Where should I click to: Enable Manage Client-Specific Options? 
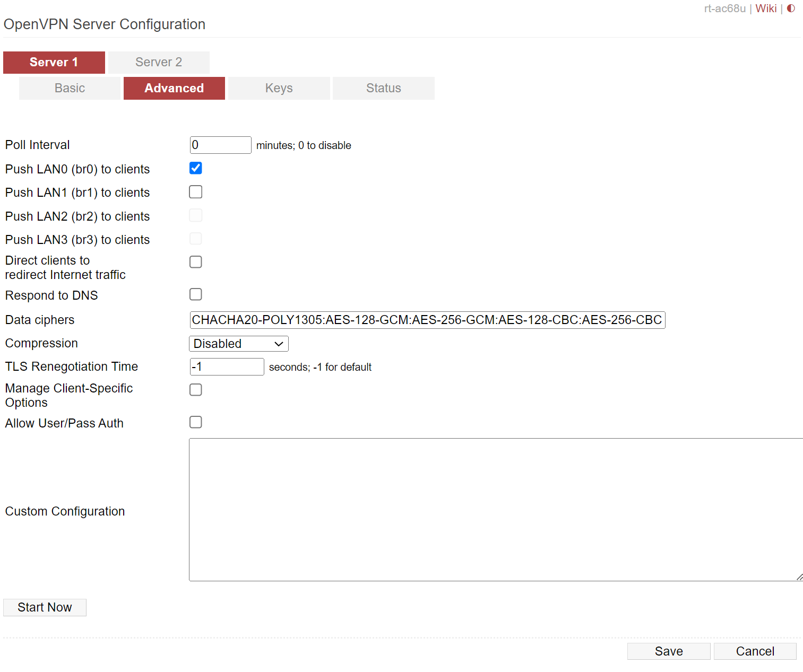(196, 390)
